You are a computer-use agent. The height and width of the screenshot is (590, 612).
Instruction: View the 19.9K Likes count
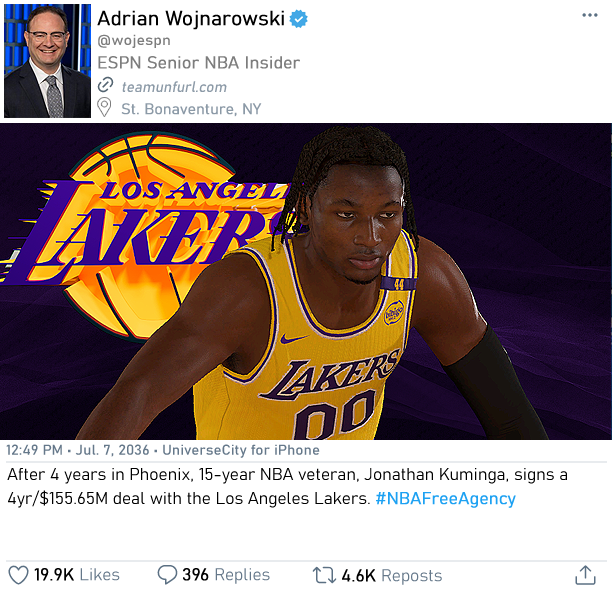click(x=76, y=575)
